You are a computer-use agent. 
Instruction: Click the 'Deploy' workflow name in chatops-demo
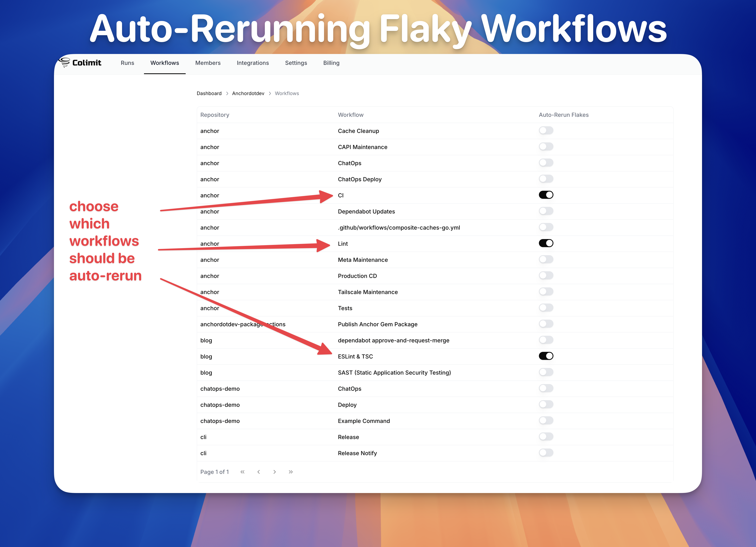pyautogui.click(x=347, y=405)
